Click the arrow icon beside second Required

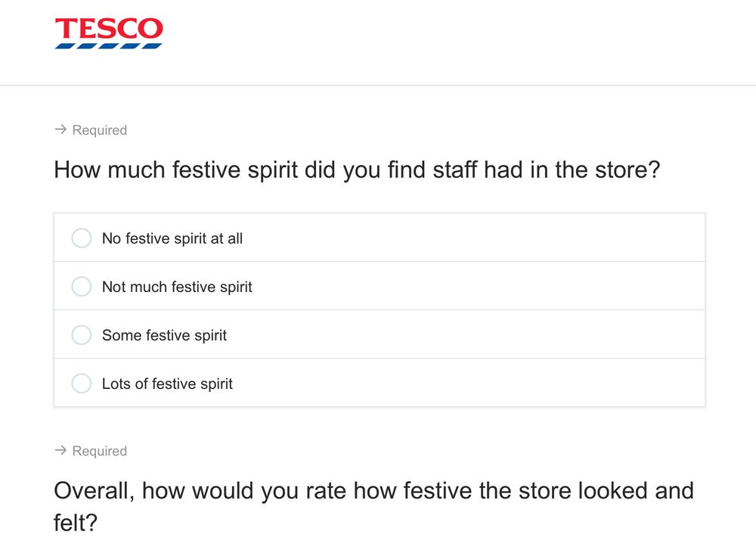60,450
